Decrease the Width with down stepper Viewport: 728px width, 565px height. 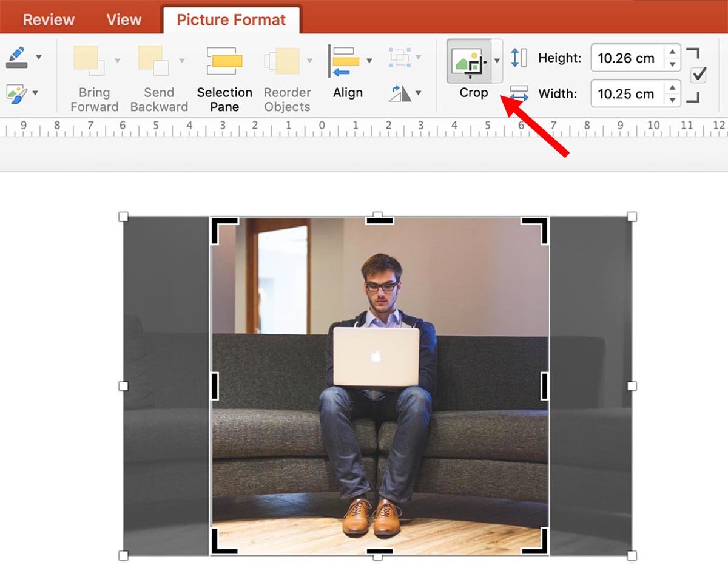[x=672, y=100]
